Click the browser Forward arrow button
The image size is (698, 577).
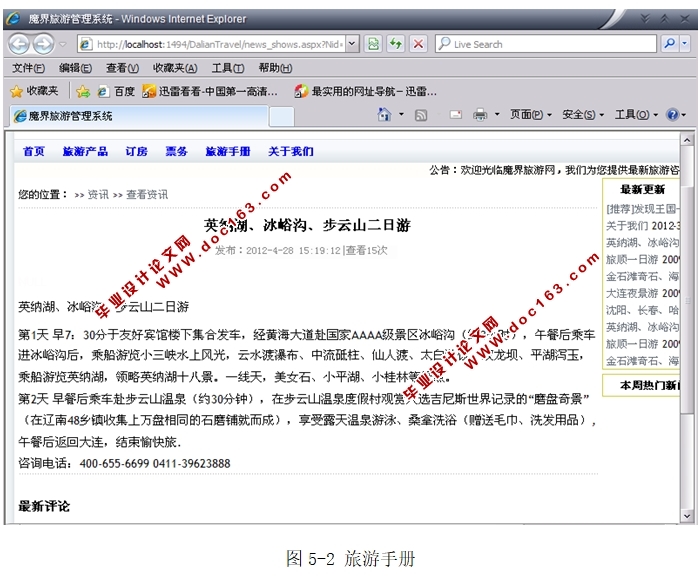pos(43,44)
